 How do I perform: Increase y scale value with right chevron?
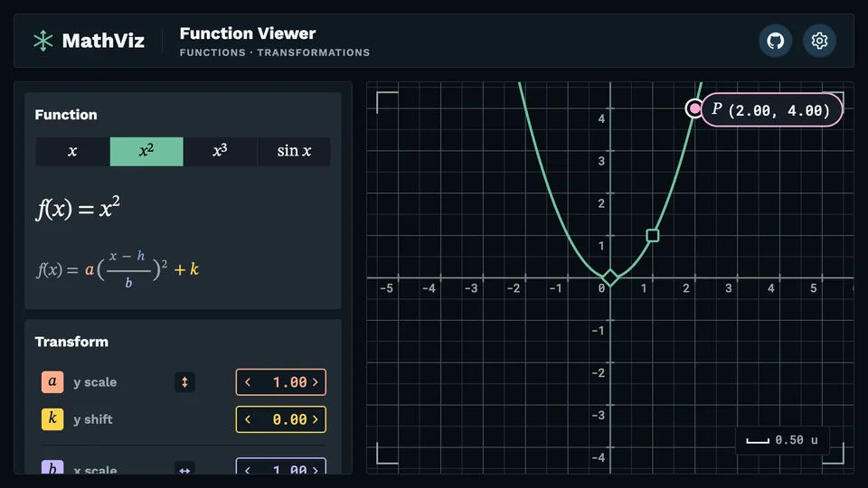316,382
